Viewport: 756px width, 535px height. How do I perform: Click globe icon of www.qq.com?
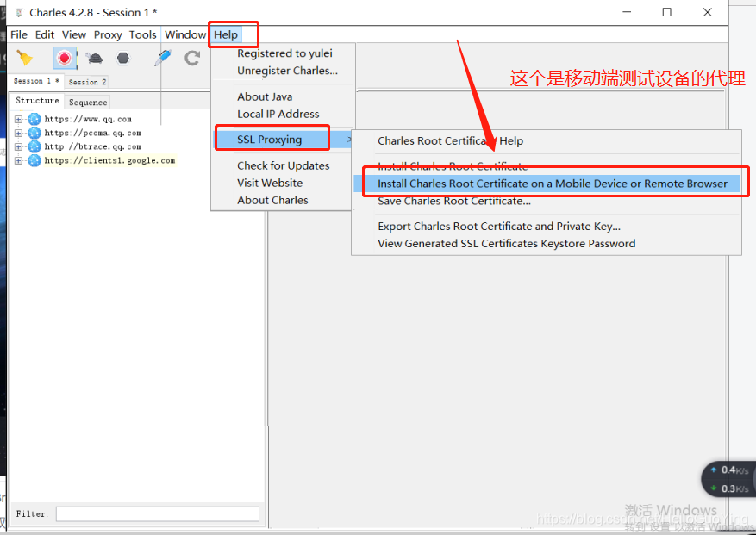point(34,119)
